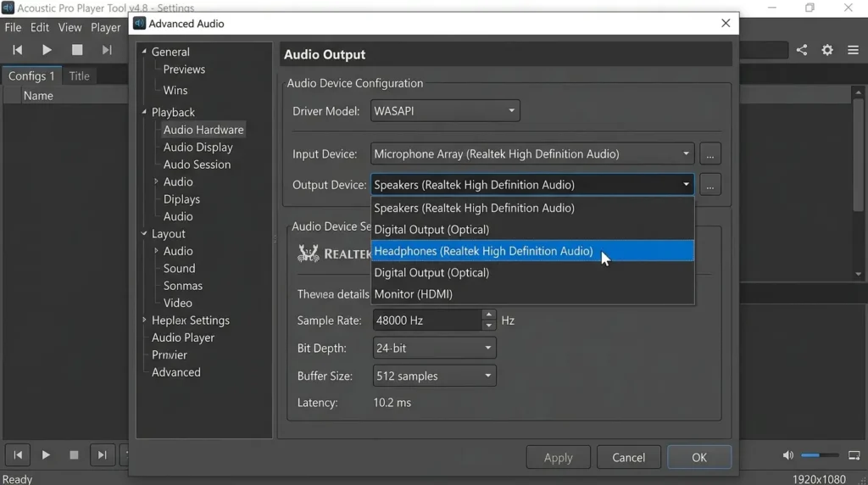Click the bottom bar next track button

click(x=102, y=455)
